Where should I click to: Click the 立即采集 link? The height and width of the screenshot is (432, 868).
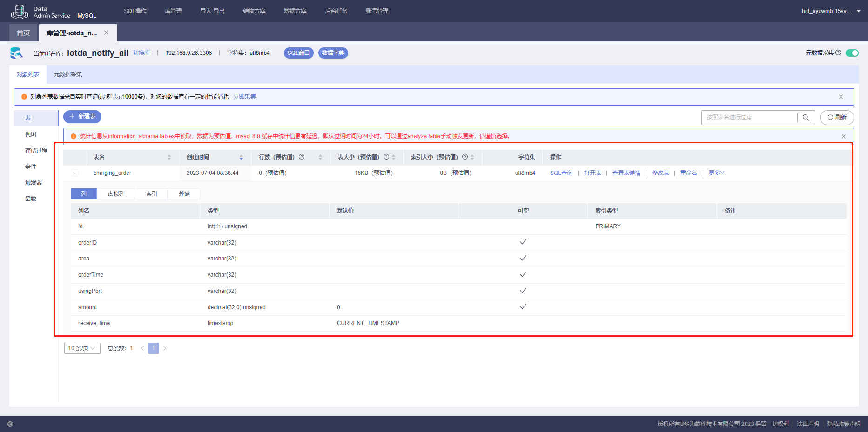[x=245, y=97]
